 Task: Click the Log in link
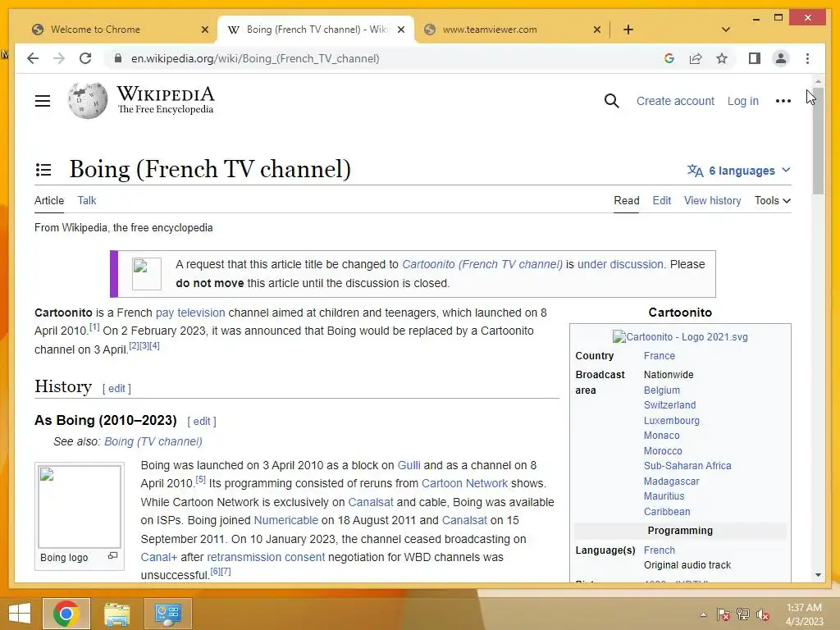tap(742, 101)
